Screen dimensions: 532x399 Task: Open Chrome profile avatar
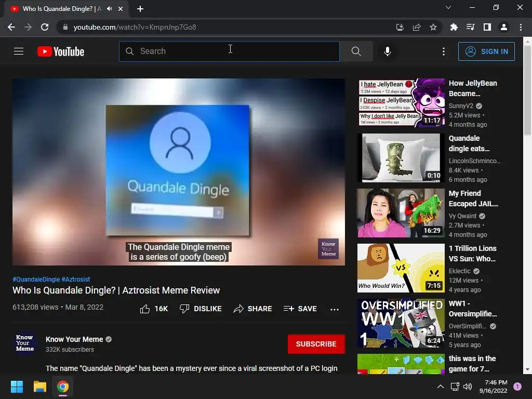click(504, 27)
